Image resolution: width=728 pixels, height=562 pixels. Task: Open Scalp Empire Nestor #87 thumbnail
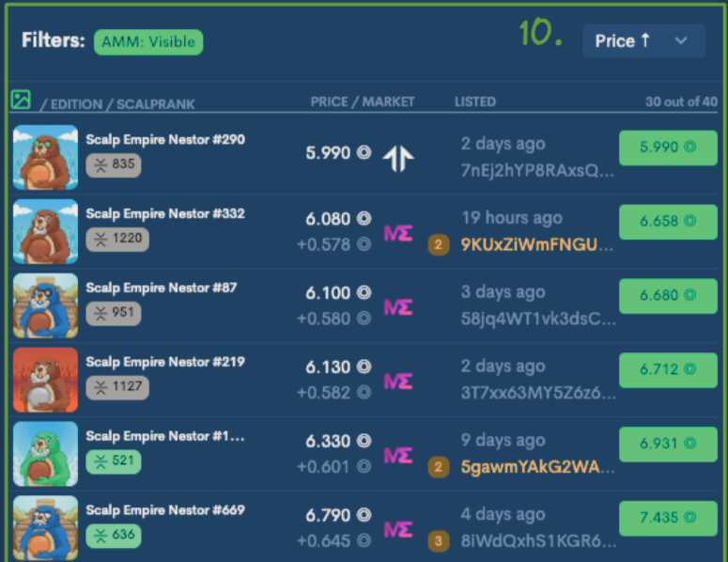(x=45, y=305)
